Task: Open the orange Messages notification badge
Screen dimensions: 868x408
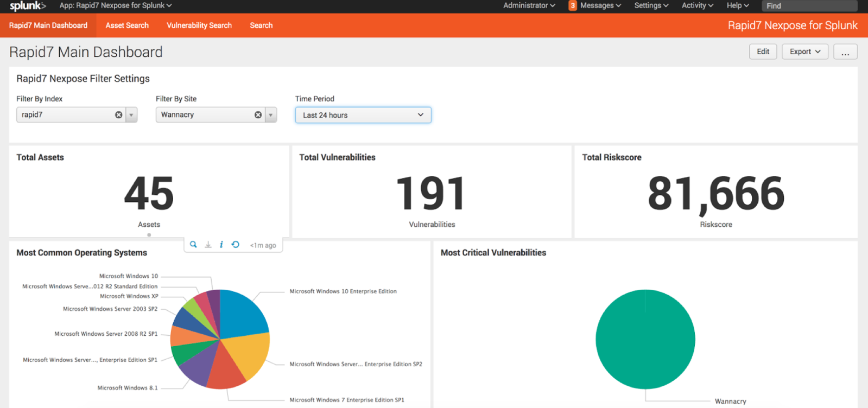Action: click(572, 6)
